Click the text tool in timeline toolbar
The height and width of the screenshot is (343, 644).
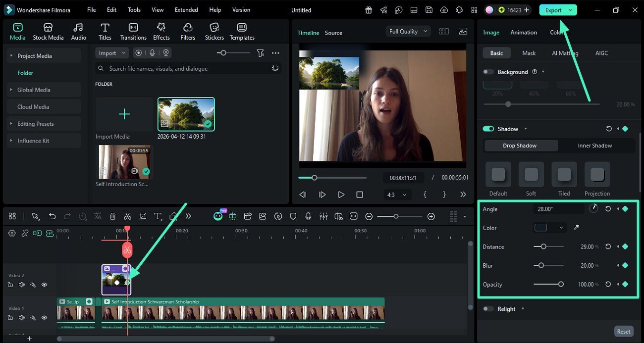[x=158, y=216]
